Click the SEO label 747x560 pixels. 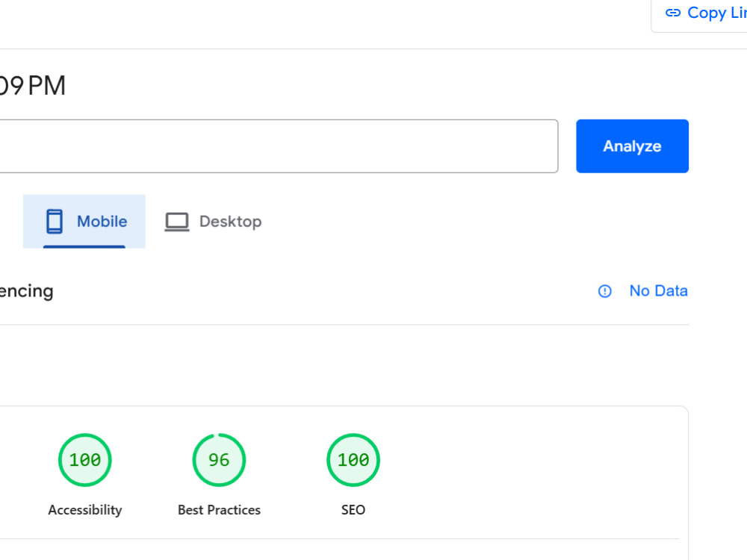click(353, 510)
